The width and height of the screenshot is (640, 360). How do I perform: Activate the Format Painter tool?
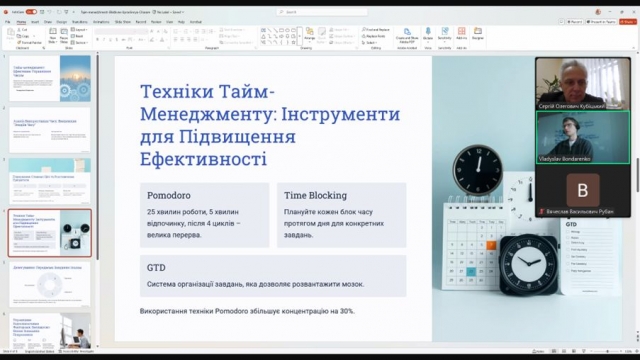[29, 42]
